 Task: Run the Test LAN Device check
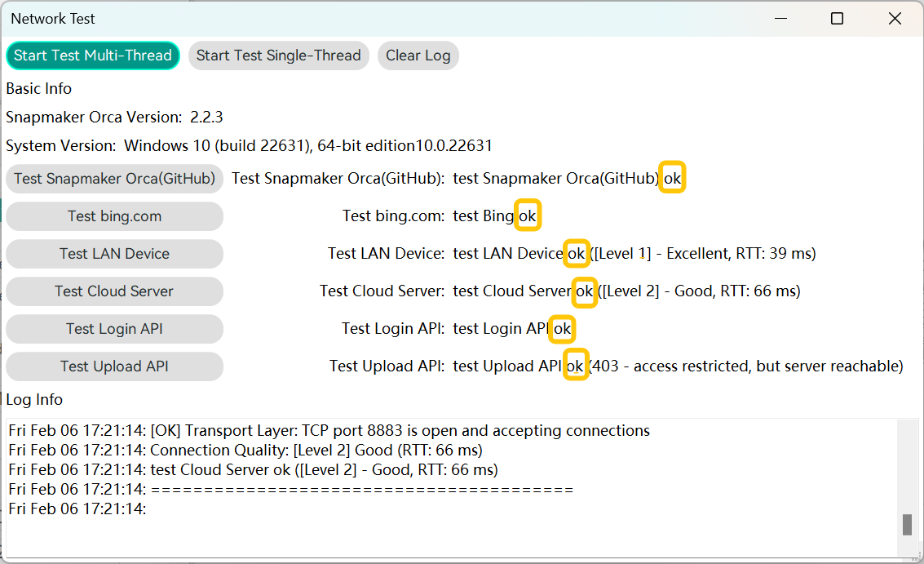pos(114,254)
